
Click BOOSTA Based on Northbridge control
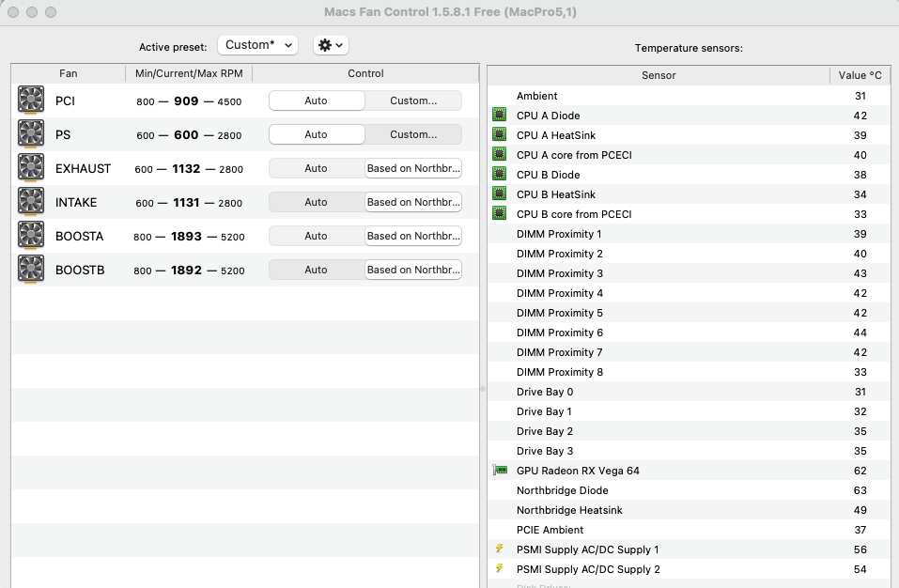click(x=413, y=236)
